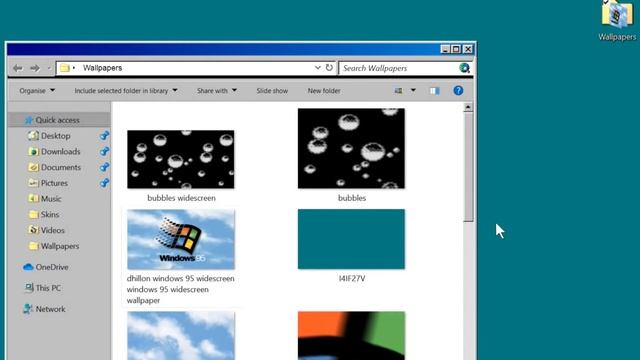Click the folder icon in address bar
This screenshot has width=640, height=360.
pos(64,68)
